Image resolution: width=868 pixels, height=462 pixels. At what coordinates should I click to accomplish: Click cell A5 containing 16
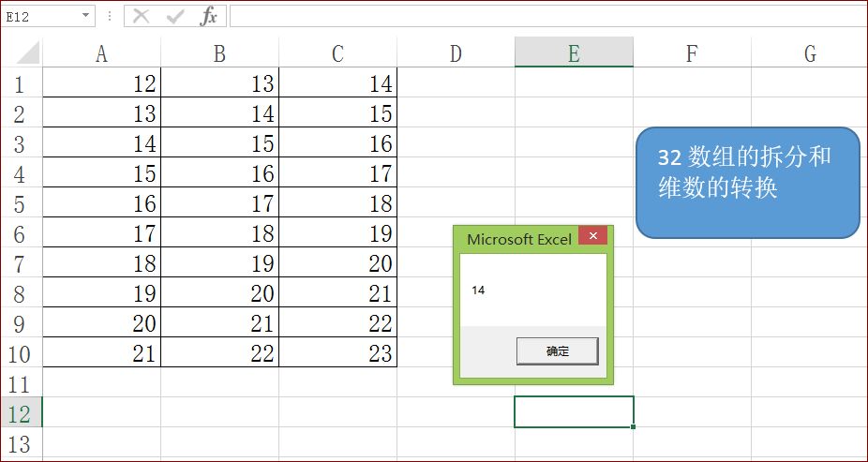(101, 202)
